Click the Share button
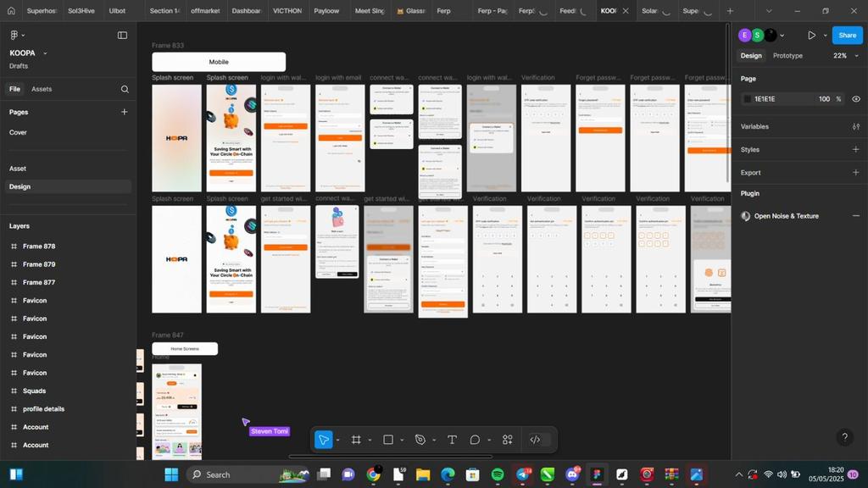 (x=847, y=35)
